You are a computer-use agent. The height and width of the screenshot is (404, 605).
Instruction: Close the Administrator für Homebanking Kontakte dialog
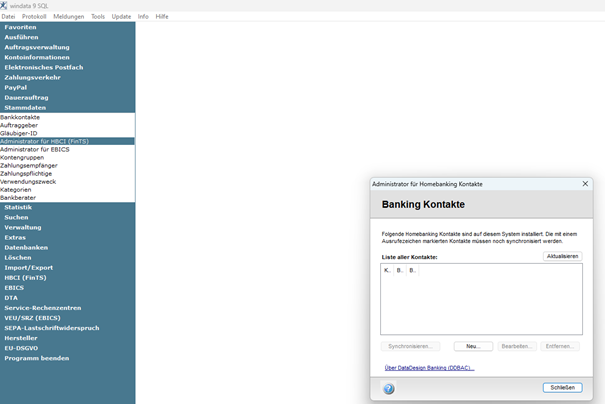[x=585, y=184]
